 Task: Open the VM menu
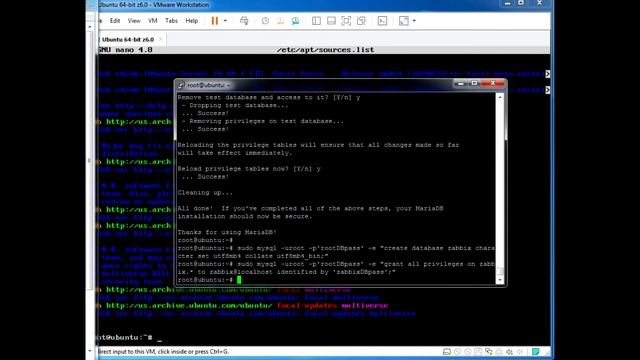point(153,21)
